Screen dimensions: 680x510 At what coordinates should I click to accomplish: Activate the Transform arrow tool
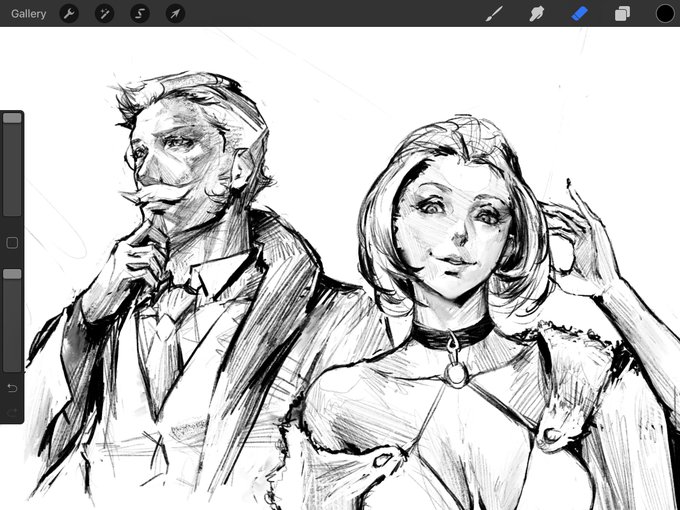175,14
